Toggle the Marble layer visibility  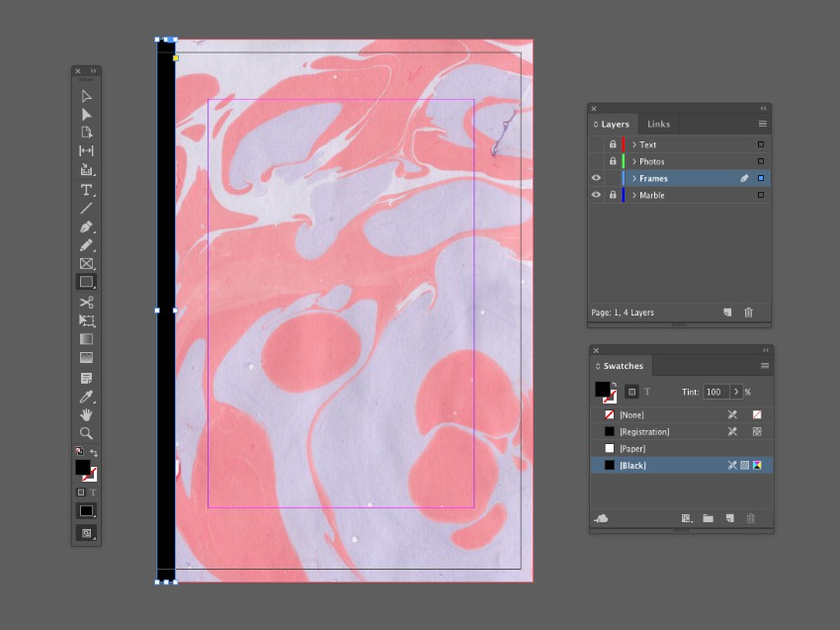(x=596, y=195)
